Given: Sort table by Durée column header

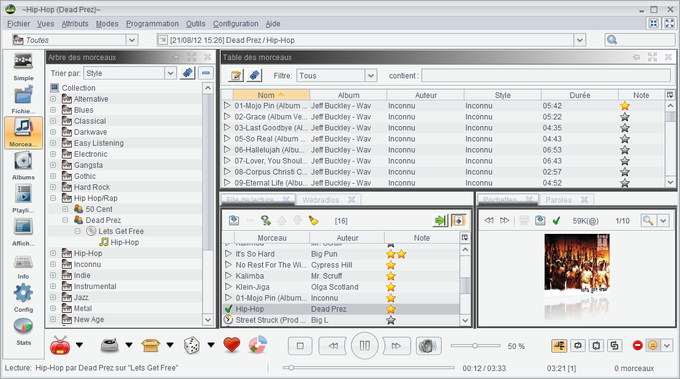Looking at the screenshot, I should (x=579, y=95).
